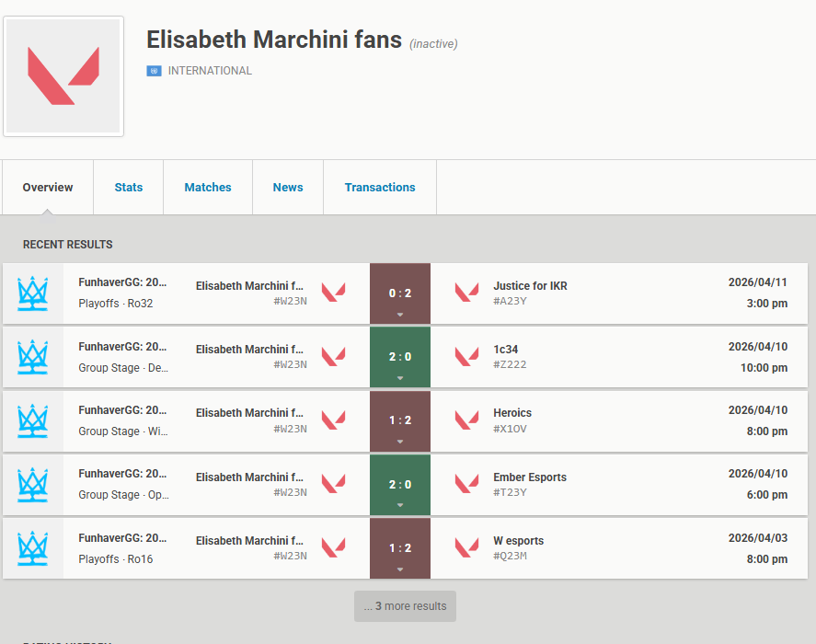Click the 1c34 team logo icon
This screenshot has height=644, width=816.
point(466,357)
